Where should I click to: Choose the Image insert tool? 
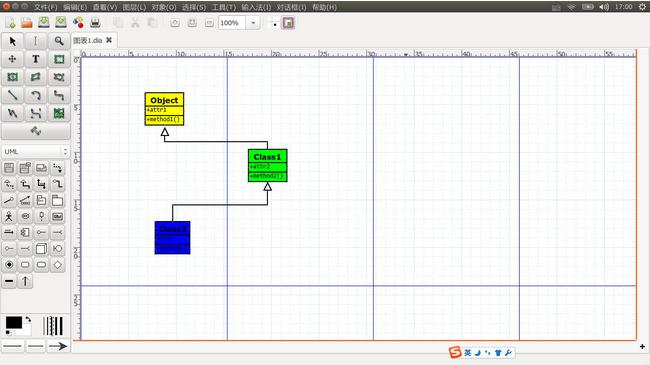[x=59, y=113]
